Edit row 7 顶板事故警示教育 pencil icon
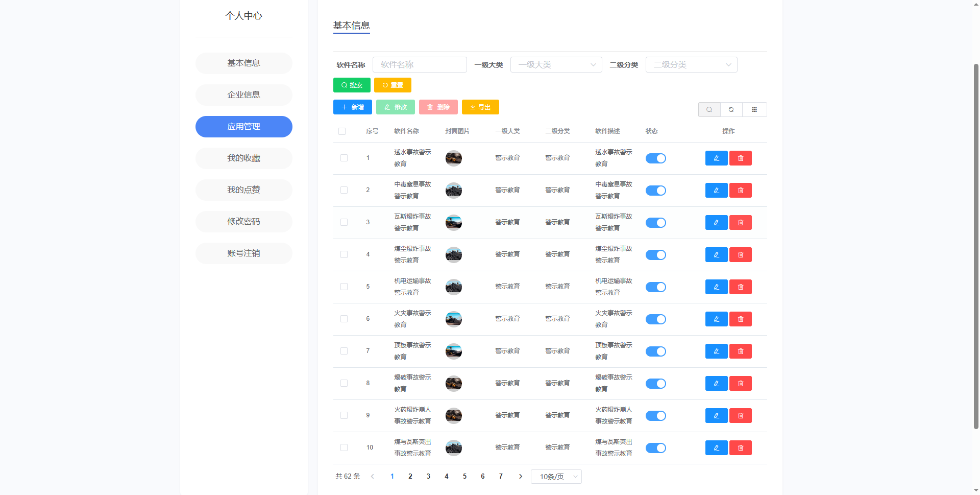The height and width of the screenshot is (495, 980). (x=716, y=351)
